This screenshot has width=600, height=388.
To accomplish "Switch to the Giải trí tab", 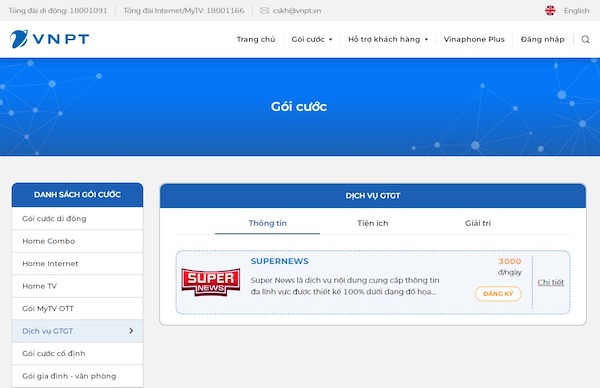I will (478, 223).
